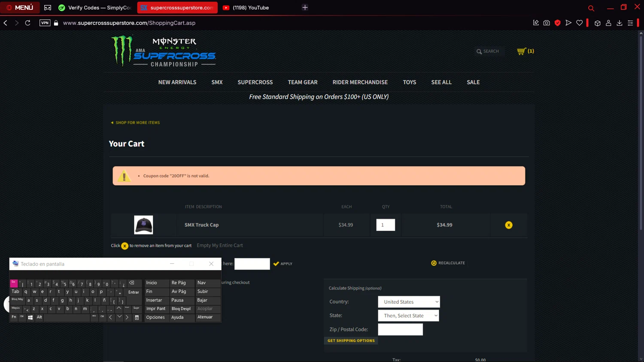
Task: Click the SMX Truck Cap thumbnail
Action: (x=143, y=225)
